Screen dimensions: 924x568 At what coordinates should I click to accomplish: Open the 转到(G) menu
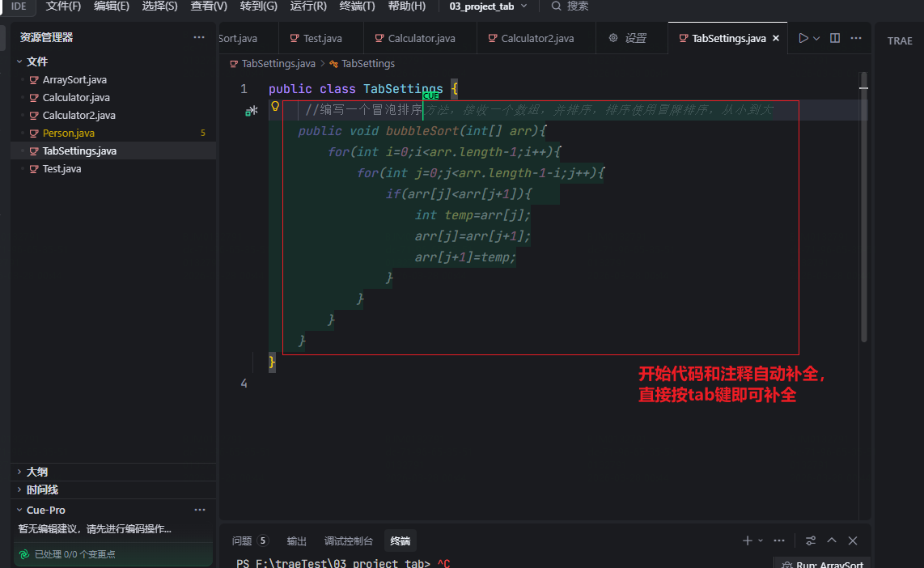coord(259,6)
